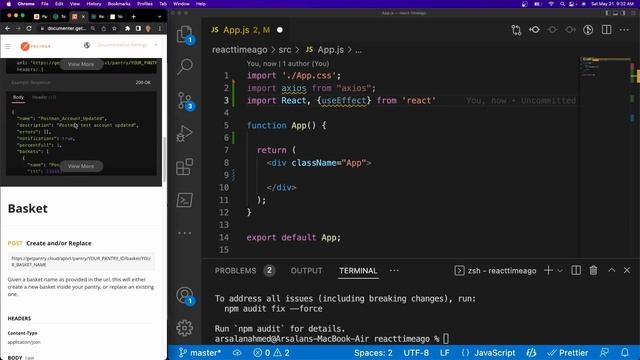Open the Bookmarks menu in menu bar

tap(119, 4)
